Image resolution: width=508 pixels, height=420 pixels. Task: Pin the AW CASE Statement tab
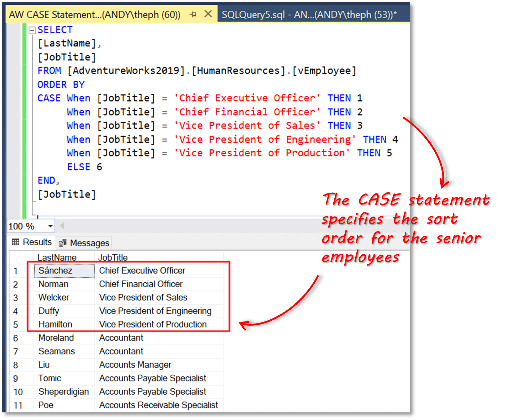pos(193,14)
